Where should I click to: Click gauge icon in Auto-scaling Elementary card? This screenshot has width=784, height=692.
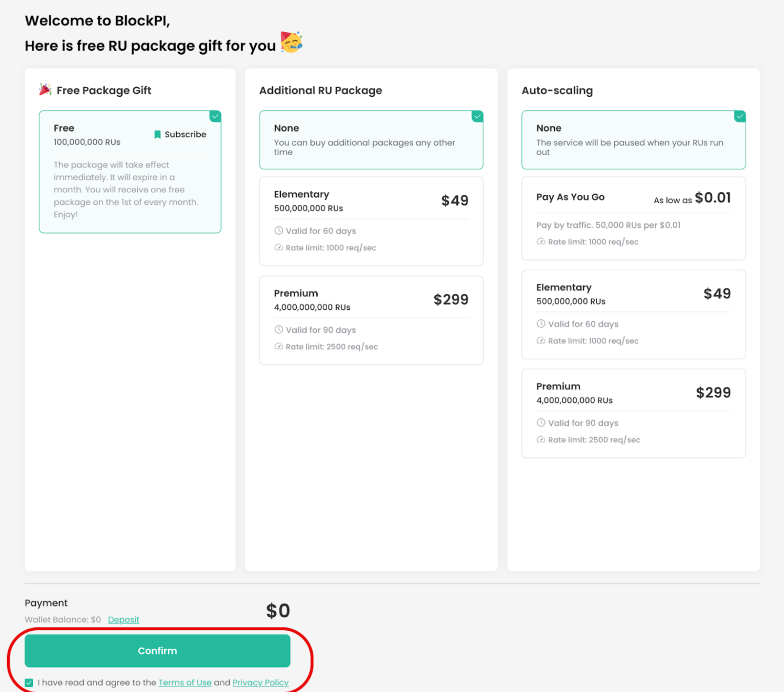[541, 340]
